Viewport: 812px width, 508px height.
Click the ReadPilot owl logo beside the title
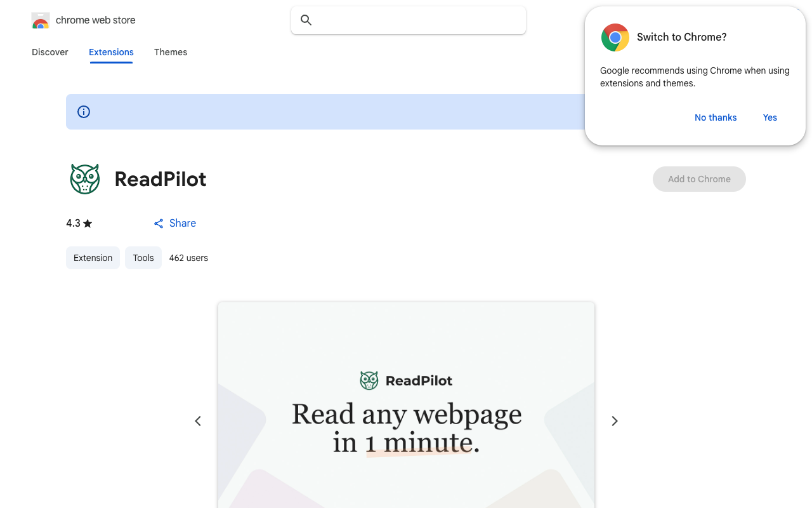[85, 179]
